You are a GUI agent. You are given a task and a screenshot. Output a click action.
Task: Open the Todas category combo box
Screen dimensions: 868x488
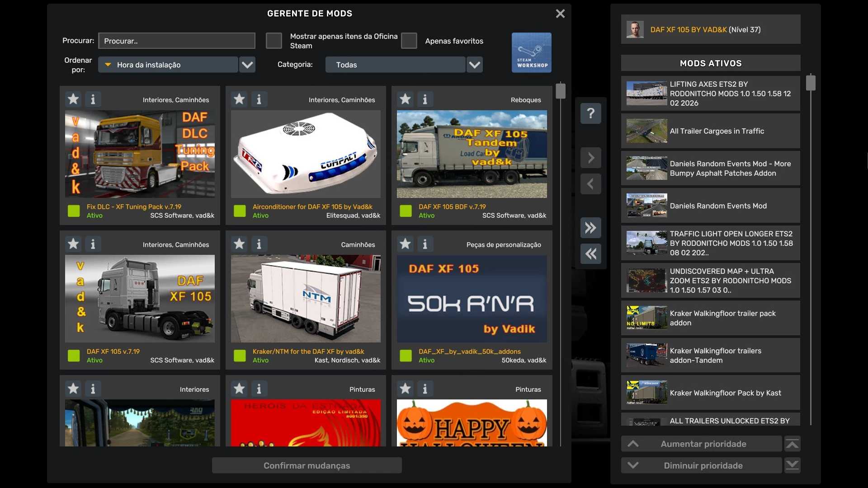click(395, 65)
